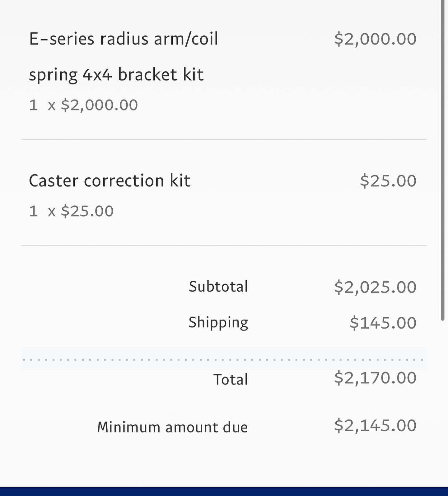Click the $2,025.00 subtotal amount
This screenshot has height=496, width=448.
click(375, 287)
